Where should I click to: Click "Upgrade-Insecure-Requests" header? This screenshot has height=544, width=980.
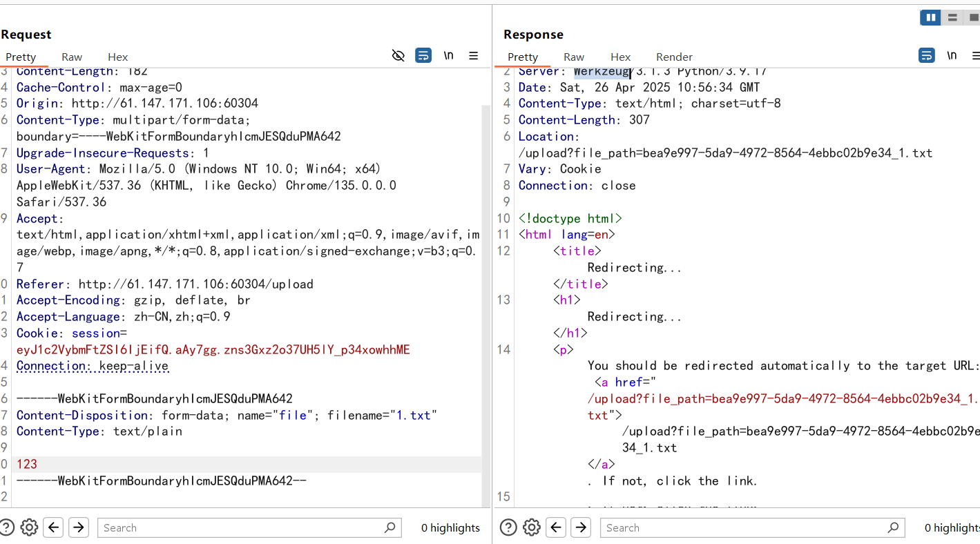click(113, 153)
